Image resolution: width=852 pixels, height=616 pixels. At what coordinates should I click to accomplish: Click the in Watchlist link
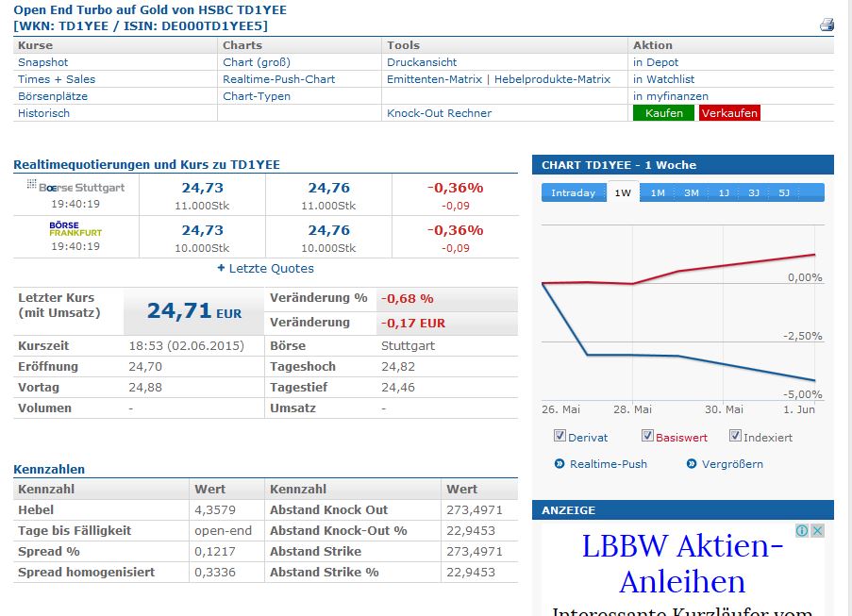click(663, 79)
